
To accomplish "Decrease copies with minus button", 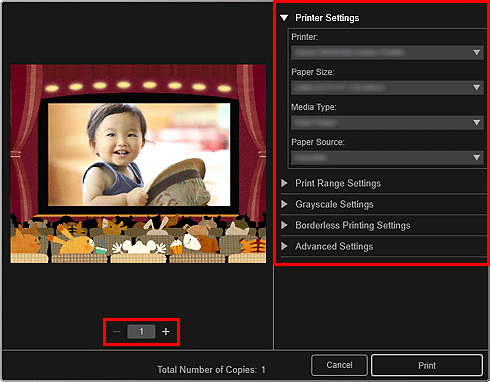I will pyautogui.click(x=117, y=332).
